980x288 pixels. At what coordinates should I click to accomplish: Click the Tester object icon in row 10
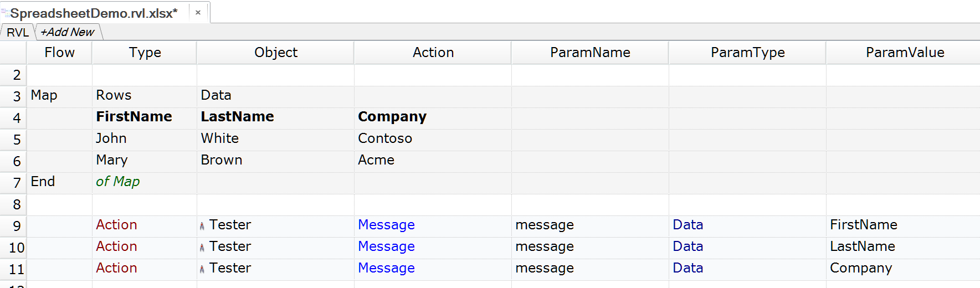click(x=202, y=248)
